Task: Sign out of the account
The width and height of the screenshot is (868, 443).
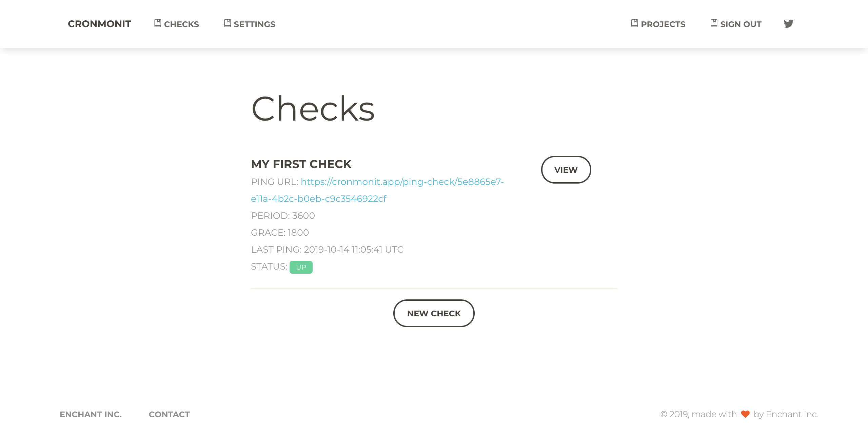Action: click(x=741, y=24)
